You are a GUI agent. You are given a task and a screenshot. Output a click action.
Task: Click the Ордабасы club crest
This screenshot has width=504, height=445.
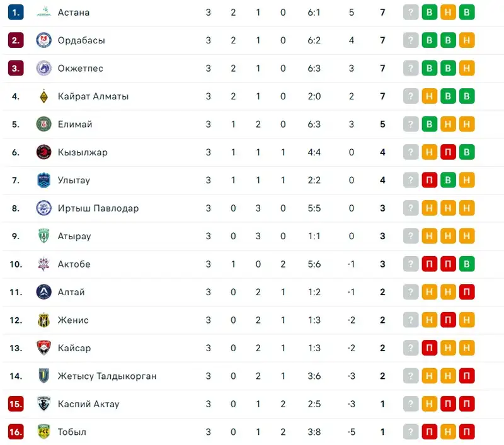[x=43, y=40]
